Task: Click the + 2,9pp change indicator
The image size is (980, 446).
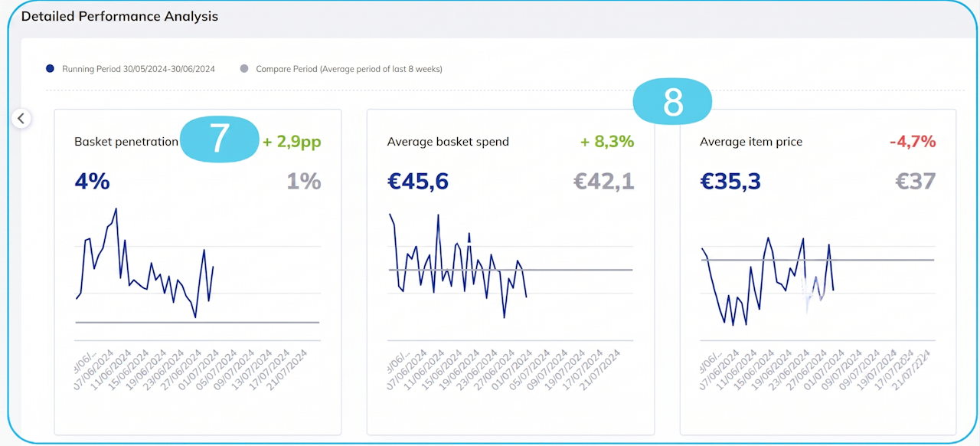Action: (292, 142)
